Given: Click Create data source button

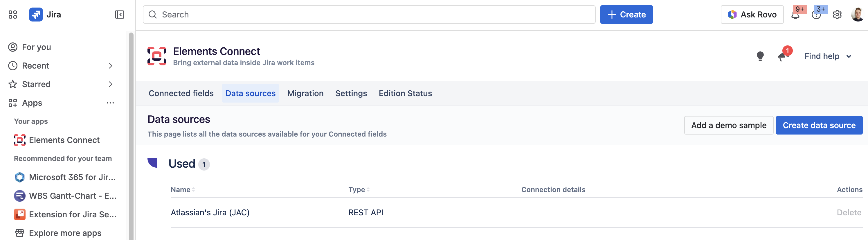Looking at the screenshot, I should click(x=819, y=126).
